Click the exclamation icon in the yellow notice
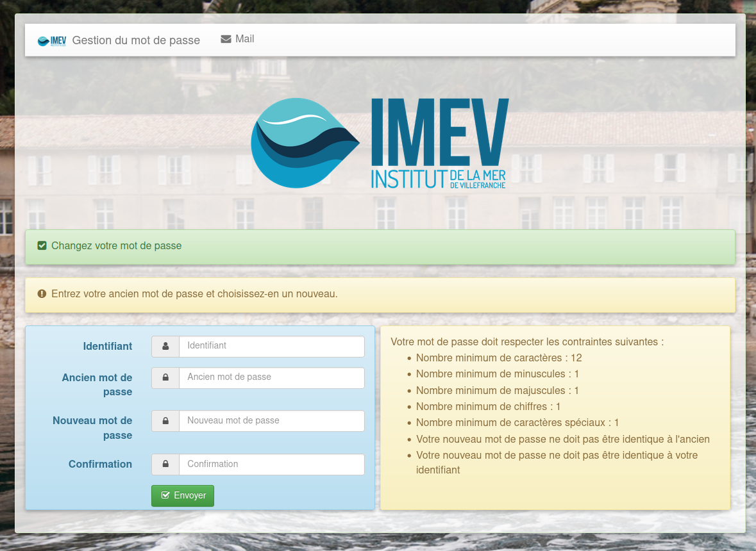 pos(42,294)
